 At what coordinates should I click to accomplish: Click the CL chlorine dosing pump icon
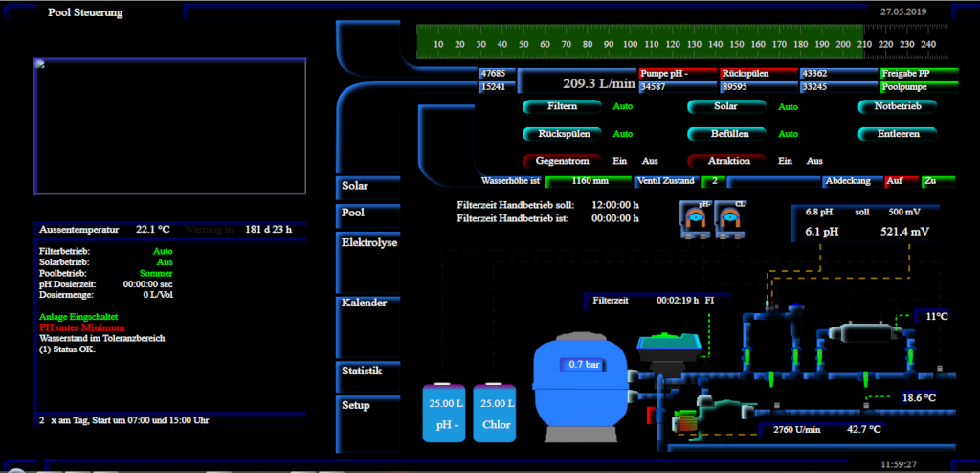coord(730,218)
